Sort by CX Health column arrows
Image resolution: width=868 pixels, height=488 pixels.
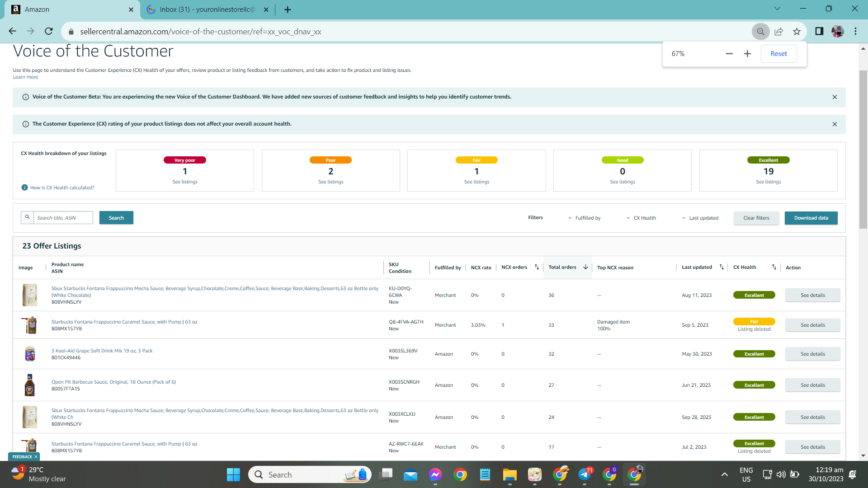tap(774, 267)
